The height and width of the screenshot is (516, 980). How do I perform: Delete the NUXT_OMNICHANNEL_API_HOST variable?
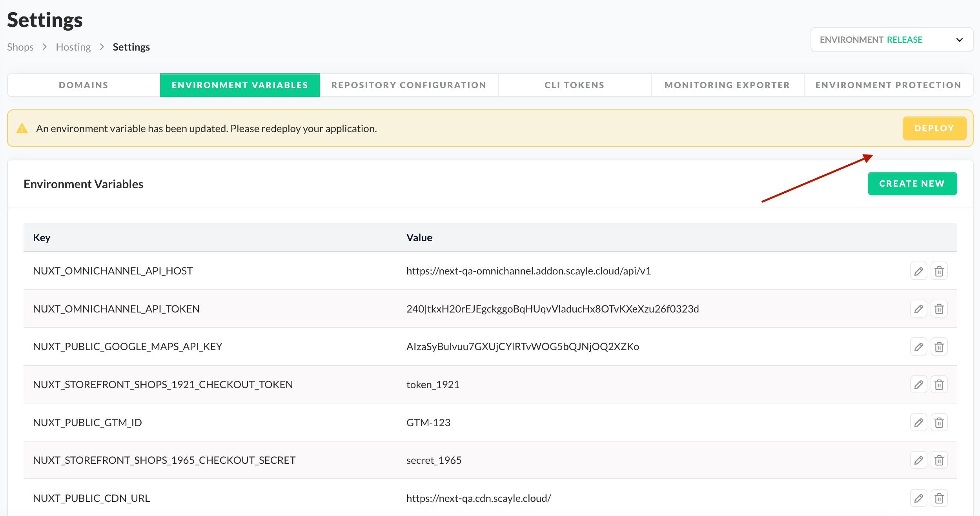(x=939, y=271)
